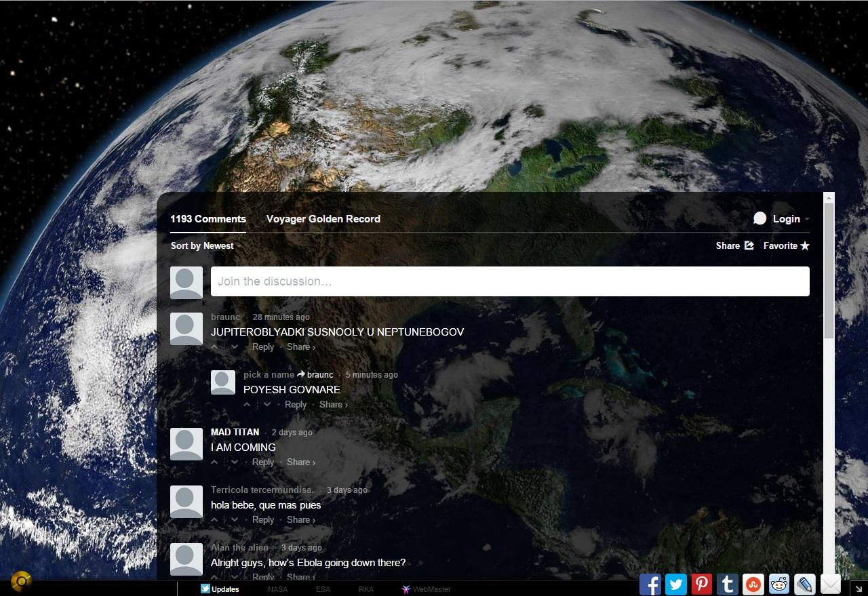Open the Sort by Newest dropdown
This screenshot has height=596, width=868.
point(206,245)
